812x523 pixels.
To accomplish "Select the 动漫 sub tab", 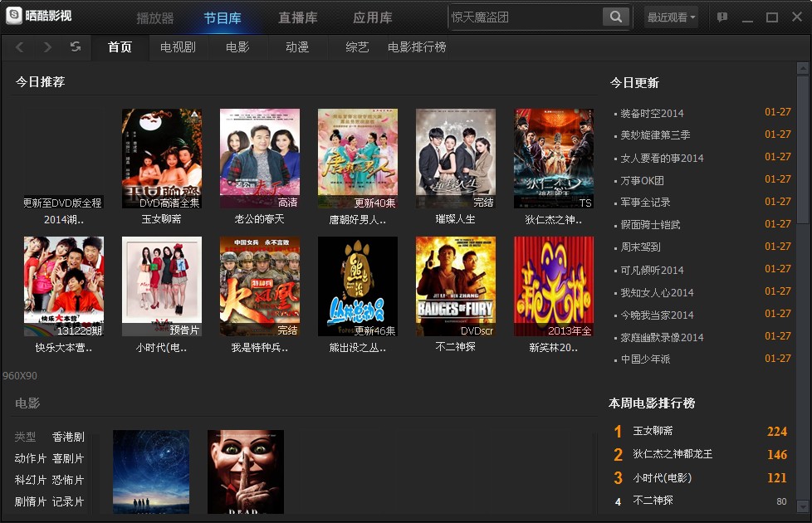I will [x=297, y=47].
